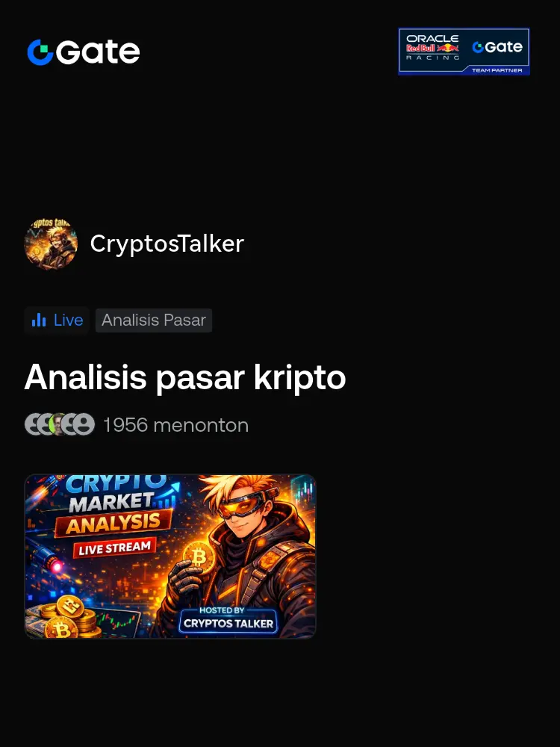
Task: Open the Crypto Market Analysis stream thumbnail
Action: click(170, 556)
